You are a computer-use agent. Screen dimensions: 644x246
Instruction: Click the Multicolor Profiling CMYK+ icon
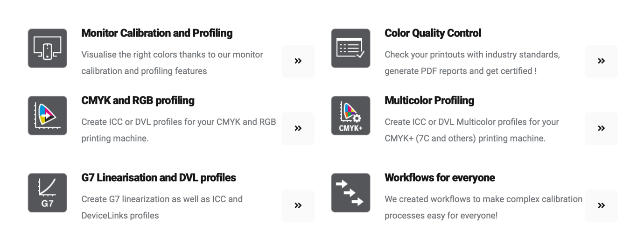(350, 115)
